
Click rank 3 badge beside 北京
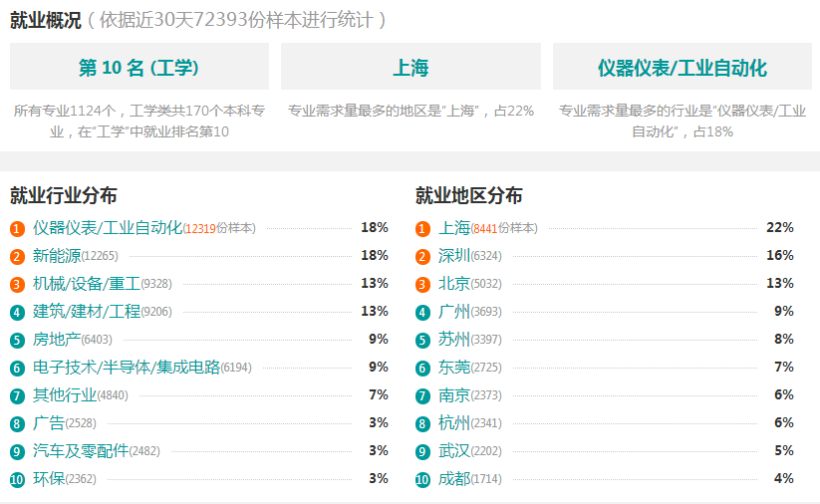pos(422,285)
